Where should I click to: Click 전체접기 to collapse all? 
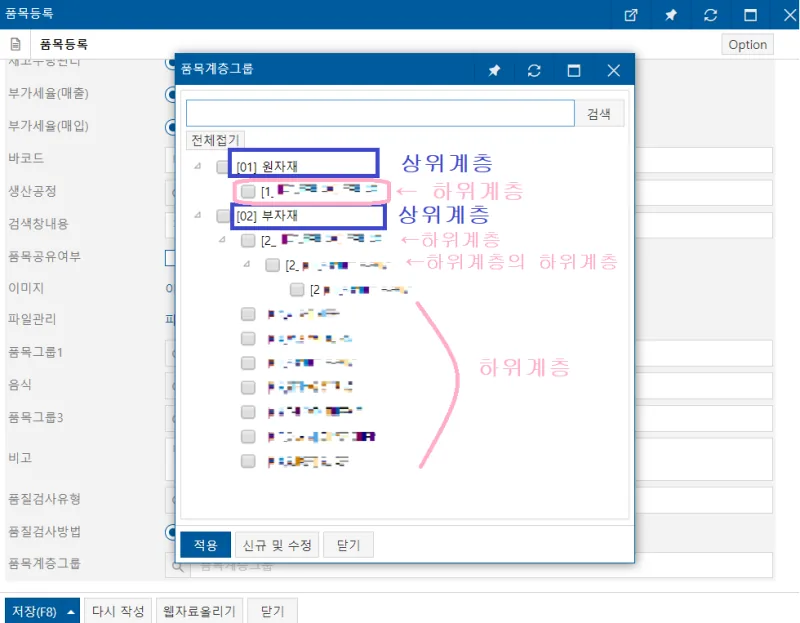pyautogui.click(x=215, y=140)
